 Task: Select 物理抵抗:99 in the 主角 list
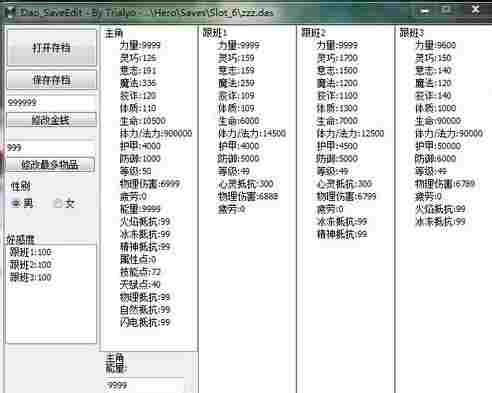tap(145, 297)
